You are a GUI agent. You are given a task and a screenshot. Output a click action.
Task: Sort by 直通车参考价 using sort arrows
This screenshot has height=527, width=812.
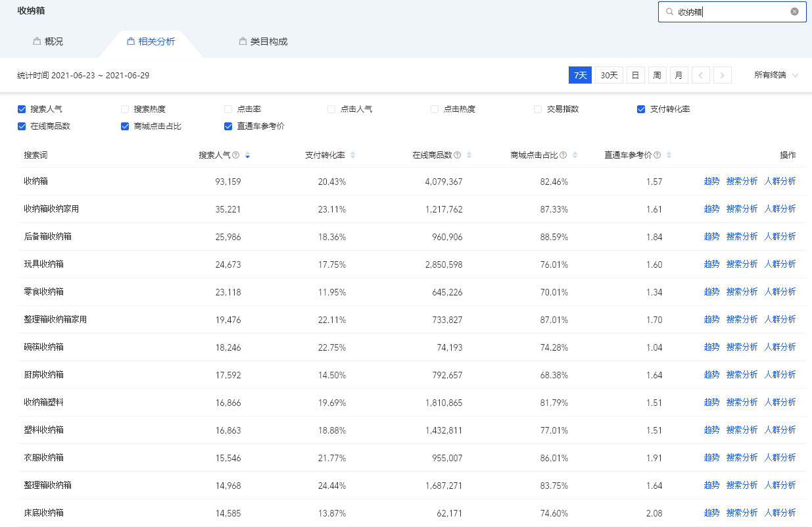pyautogui.click(x=669, y=155)
